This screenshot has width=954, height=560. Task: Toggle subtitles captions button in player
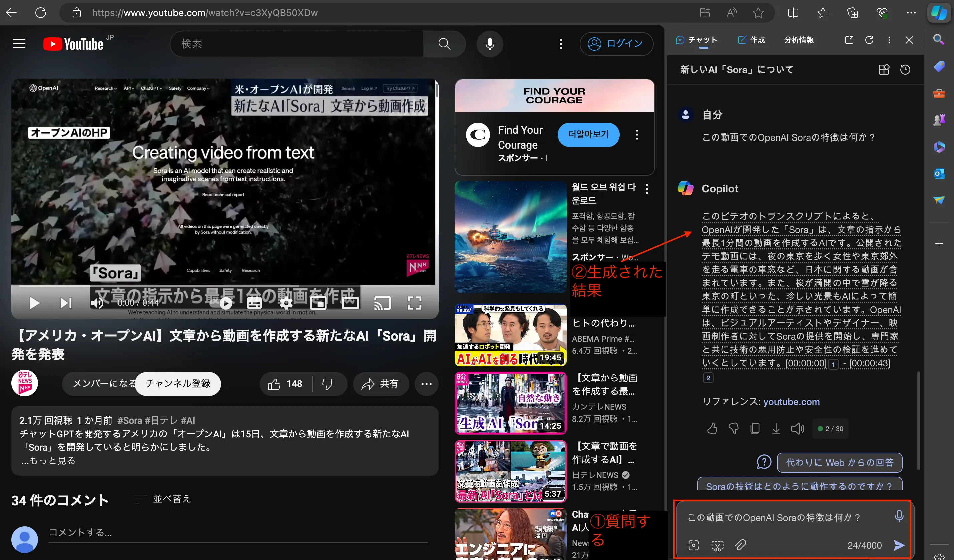(x=254, y=303)
